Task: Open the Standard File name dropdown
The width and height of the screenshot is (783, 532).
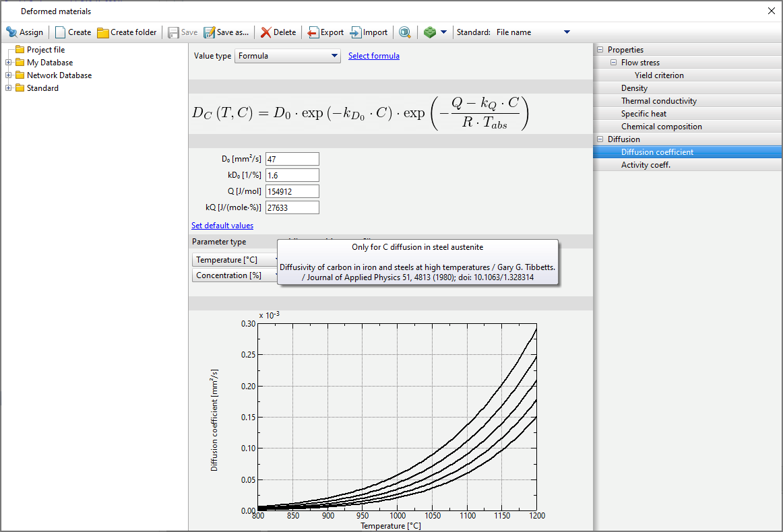Action: (x=566, y=32)
